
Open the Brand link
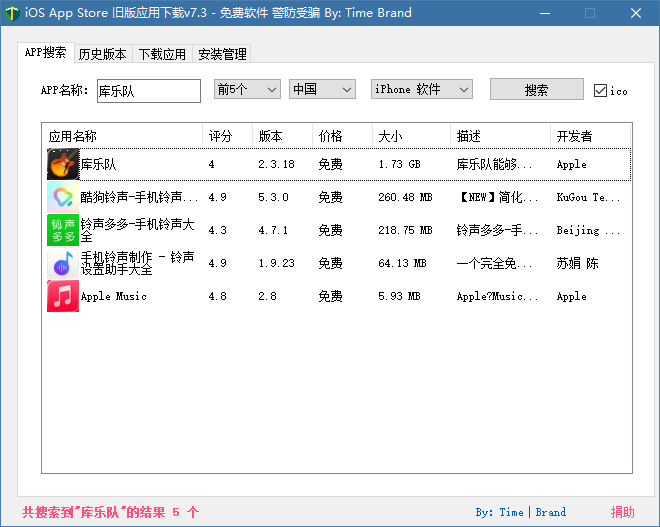tap(551, 512)
